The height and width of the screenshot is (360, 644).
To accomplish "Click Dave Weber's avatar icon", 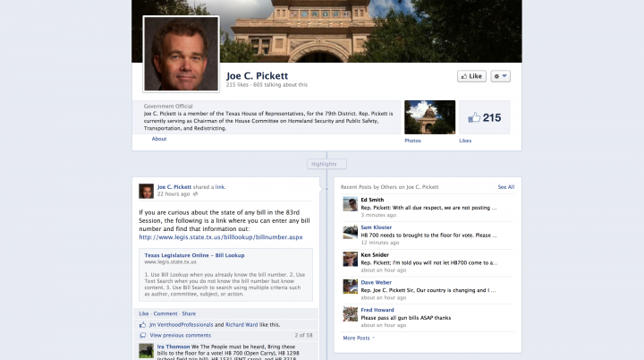I will coord(350,287).
